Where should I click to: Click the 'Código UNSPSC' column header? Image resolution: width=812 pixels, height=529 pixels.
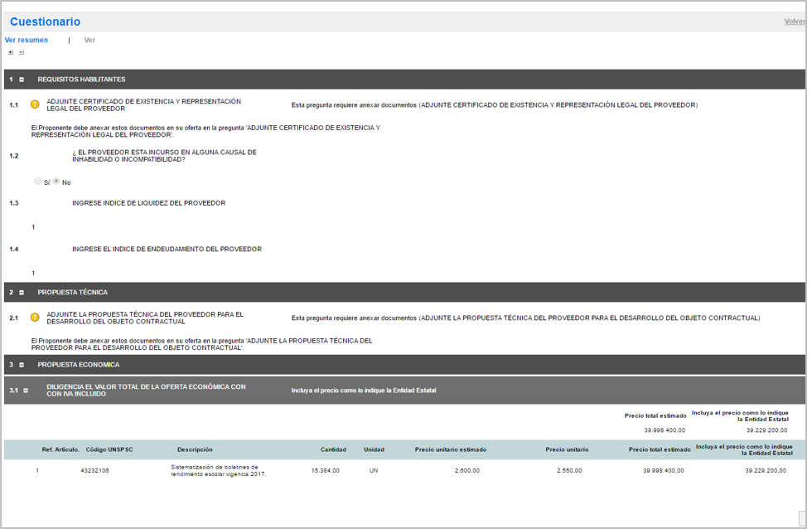point(109,449)
